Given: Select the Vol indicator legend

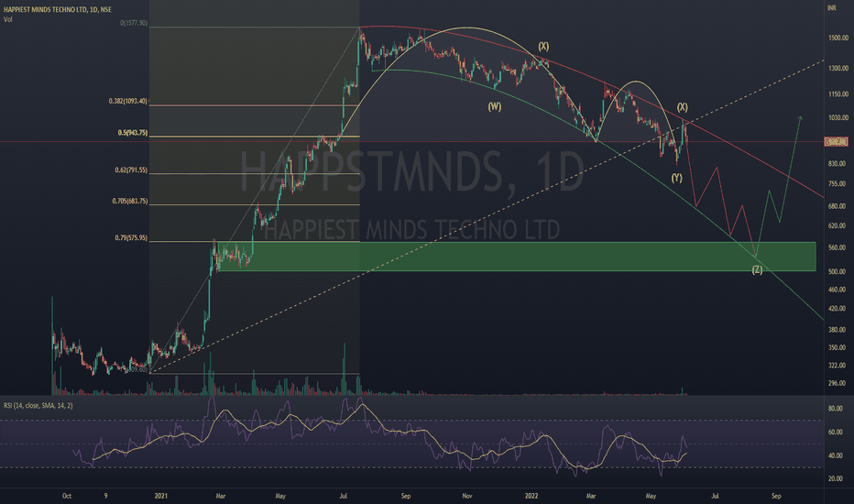Looking at the screenshot, I should click(7, 19).
